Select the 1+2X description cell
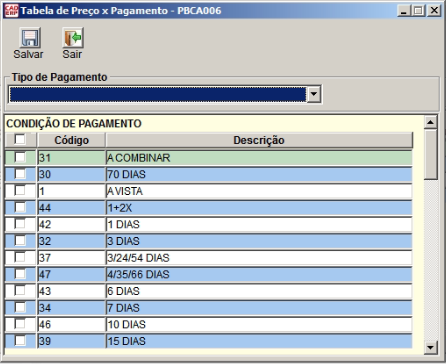 tap(259, 208)
